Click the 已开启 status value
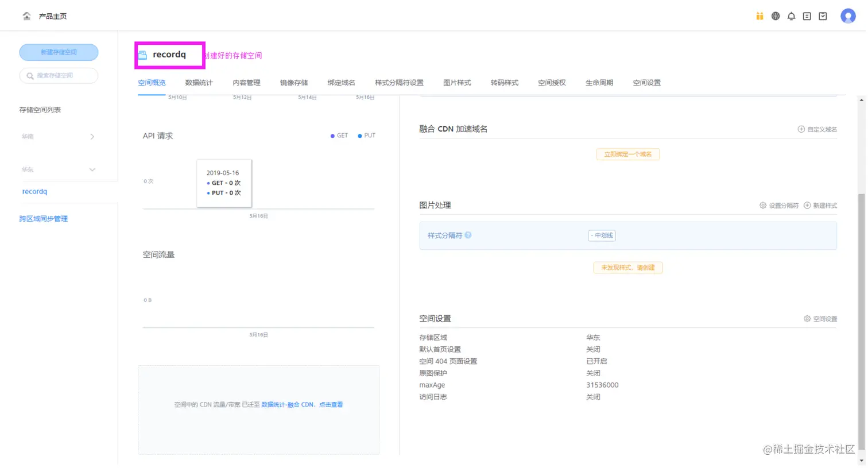 coord(596,361)
